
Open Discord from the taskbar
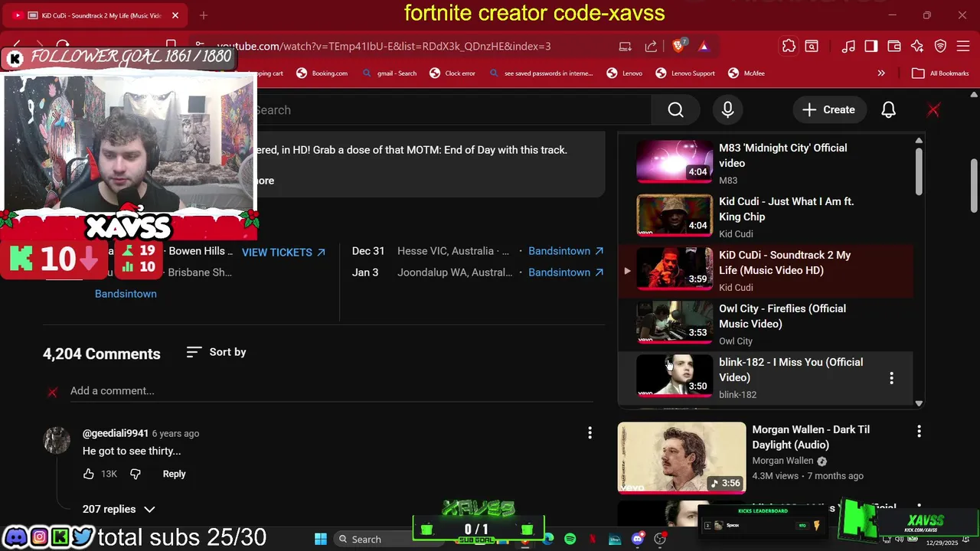(638, 539)
